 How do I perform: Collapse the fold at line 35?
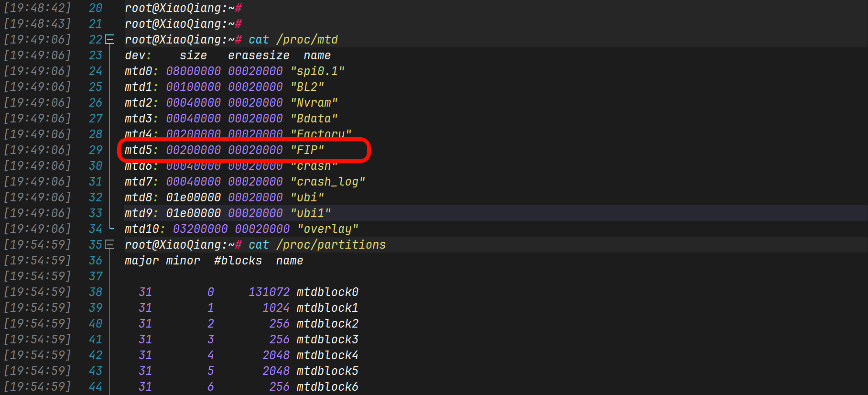[109, 245]
